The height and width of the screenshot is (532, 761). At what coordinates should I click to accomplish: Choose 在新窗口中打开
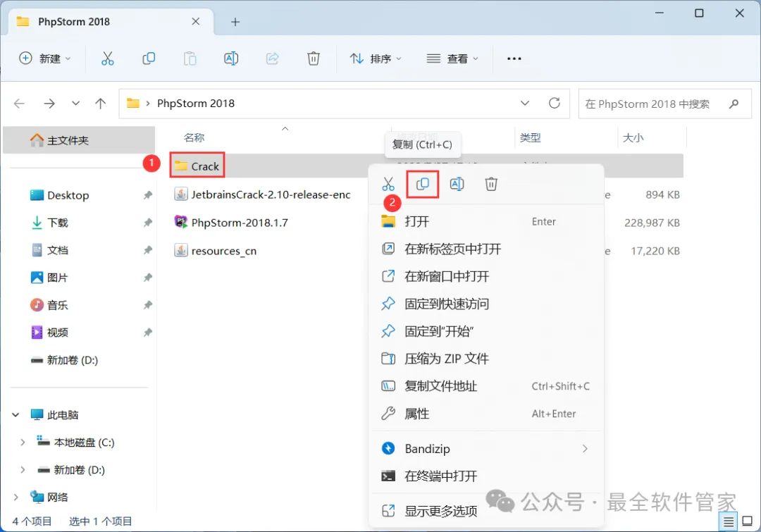click(485, 277)
